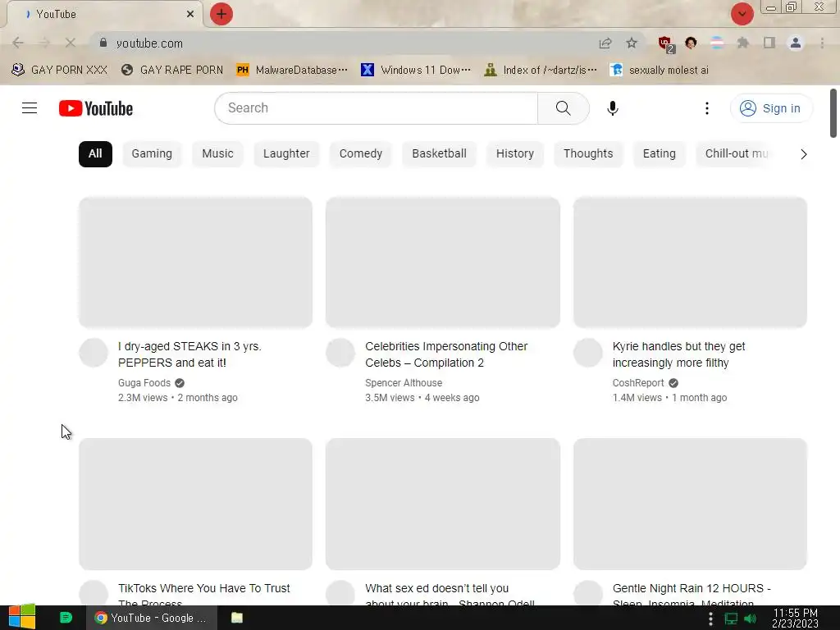This screenshot has height=630, width=840.
Task: Click the face avatar extension icon
Action: 691,43
